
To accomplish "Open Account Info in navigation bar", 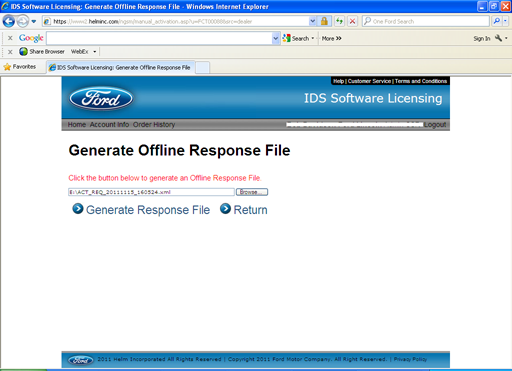I will [109, 124].
